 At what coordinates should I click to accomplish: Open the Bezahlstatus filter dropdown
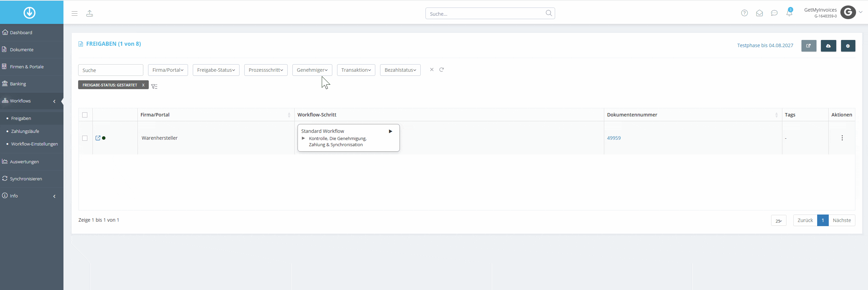pyautogui.click(x=400, y=70)
